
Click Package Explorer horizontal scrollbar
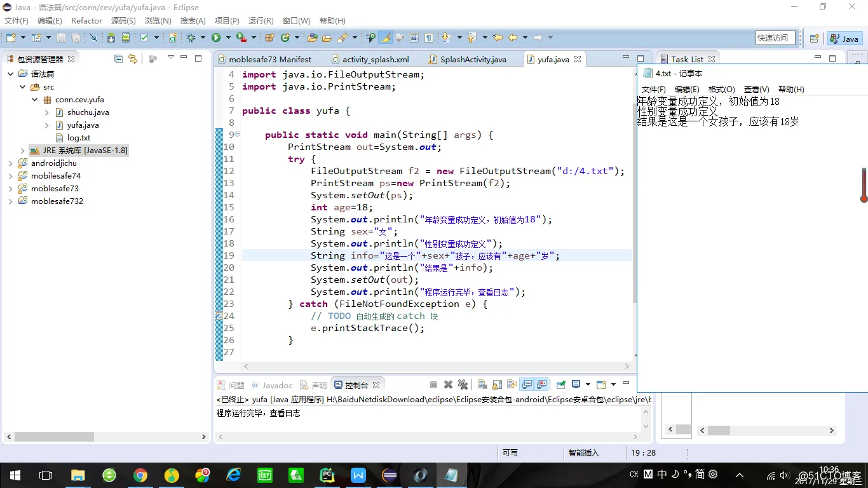click(x=54, y=437)
